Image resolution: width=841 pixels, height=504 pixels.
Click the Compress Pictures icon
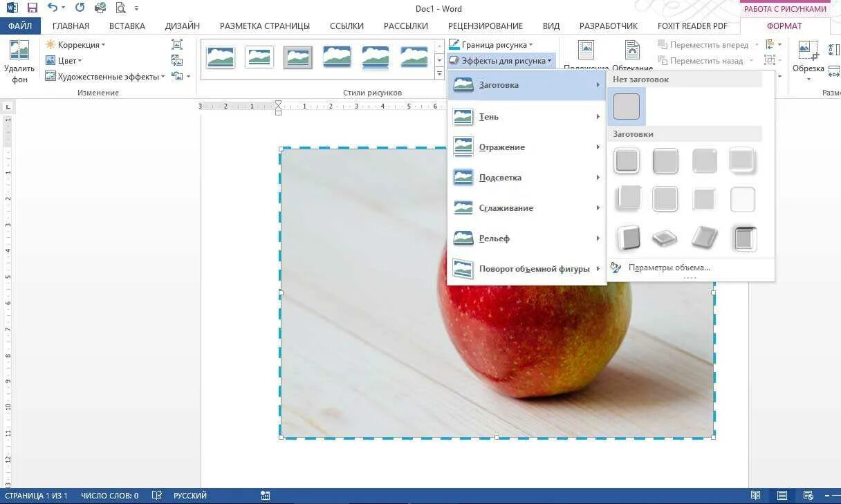coord(177,45)
